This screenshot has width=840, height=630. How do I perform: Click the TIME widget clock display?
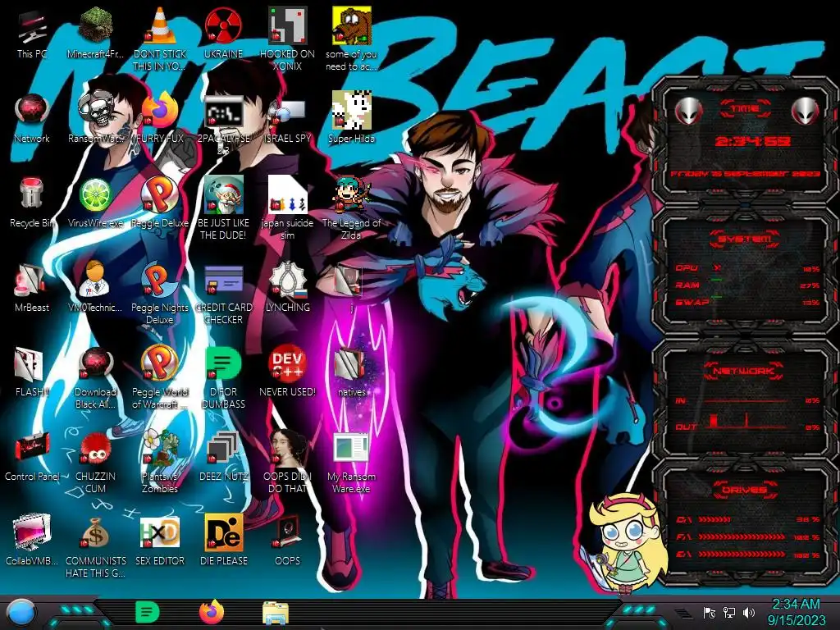point(753,141)
